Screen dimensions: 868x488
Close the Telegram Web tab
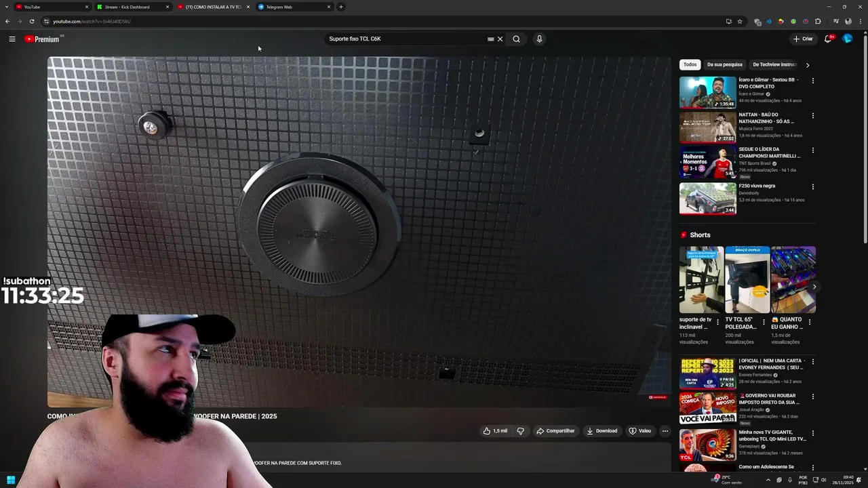329,7
